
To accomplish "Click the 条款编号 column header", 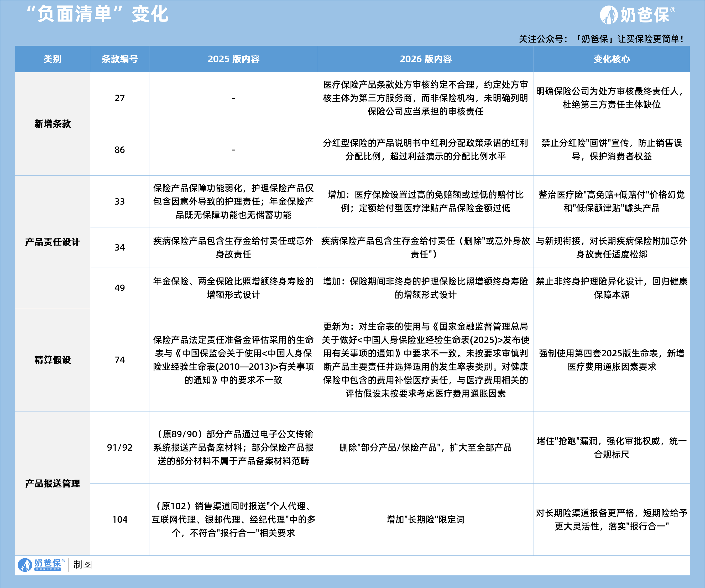I will coord(119,59).
